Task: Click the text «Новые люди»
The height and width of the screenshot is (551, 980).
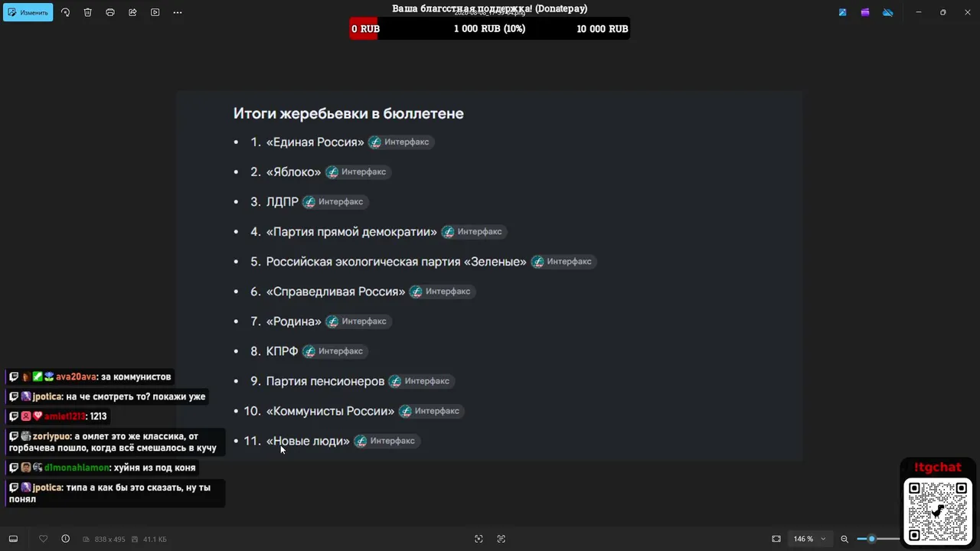Action: coord(308,440)
